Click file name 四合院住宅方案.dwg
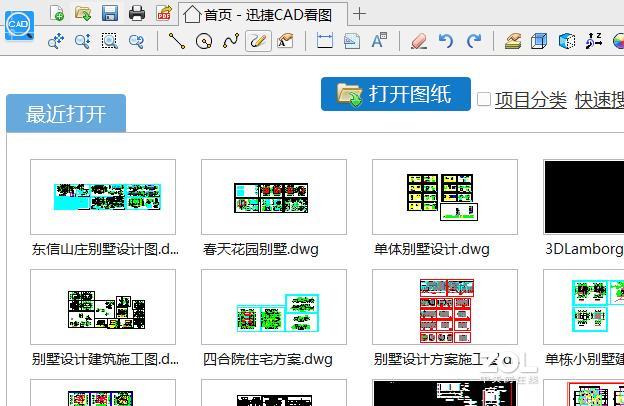 click(268, 359)
